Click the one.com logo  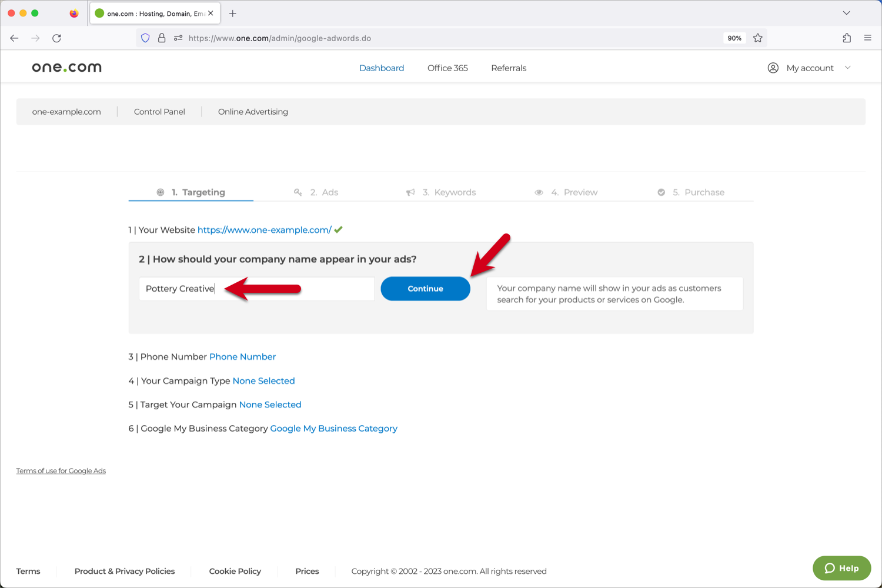point(66,66)
